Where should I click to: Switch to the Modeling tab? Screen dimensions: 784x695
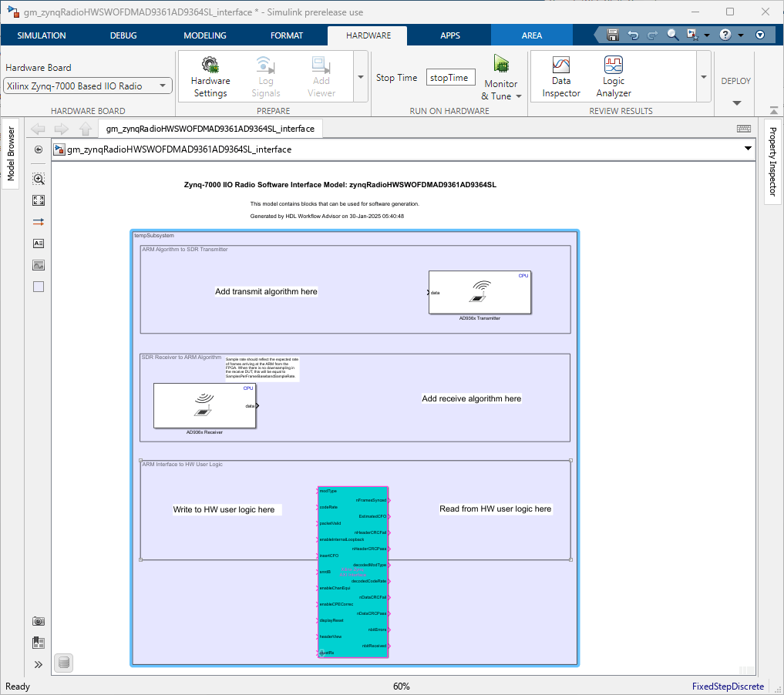click(x=205, y=35)
